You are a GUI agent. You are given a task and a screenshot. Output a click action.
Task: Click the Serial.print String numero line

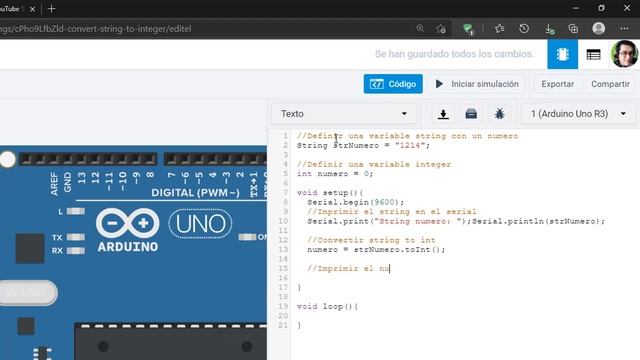[x=456, y=221]
